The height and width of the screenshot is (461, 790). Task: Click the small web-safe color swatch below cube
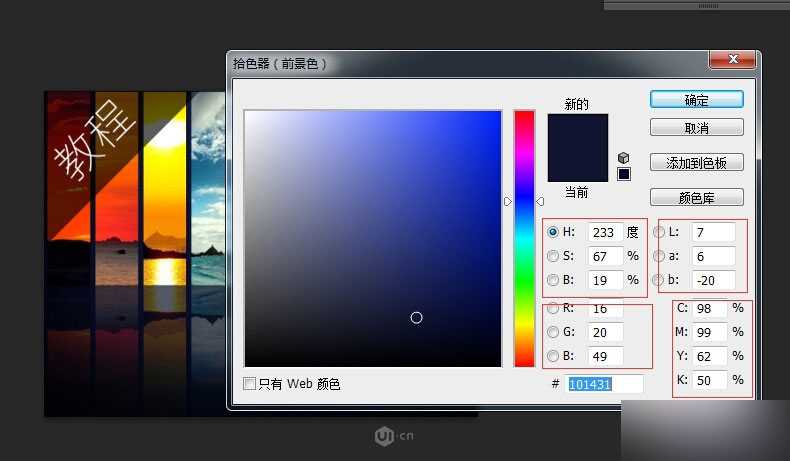(623, 174)
